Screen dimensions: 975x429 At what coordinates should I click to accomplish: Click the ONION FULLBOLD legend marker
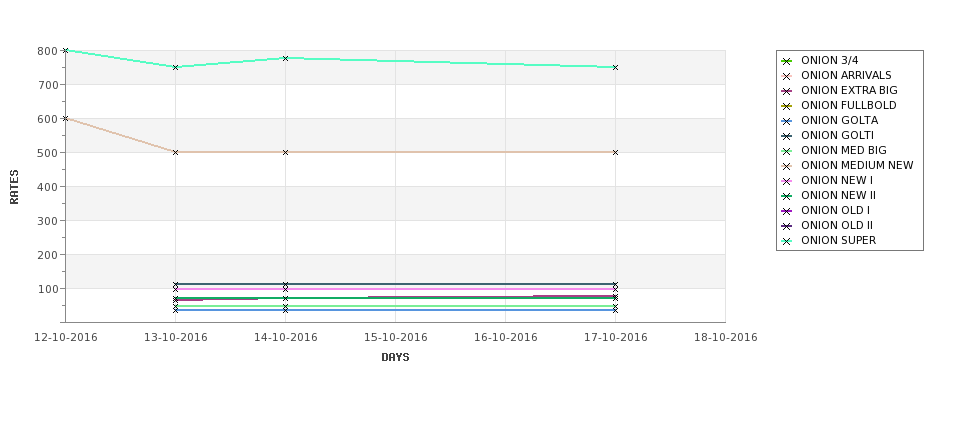tap(787, 106)
